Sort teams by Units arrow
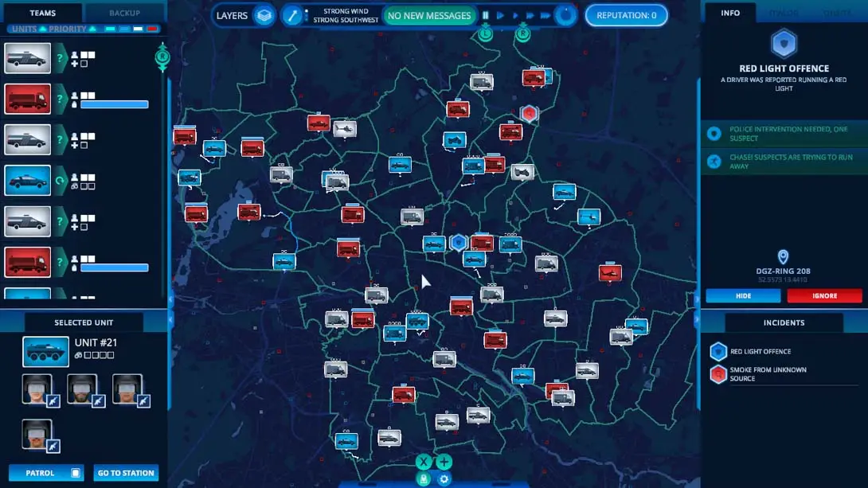This screenshot has width=868, height=488. (43, 29)
